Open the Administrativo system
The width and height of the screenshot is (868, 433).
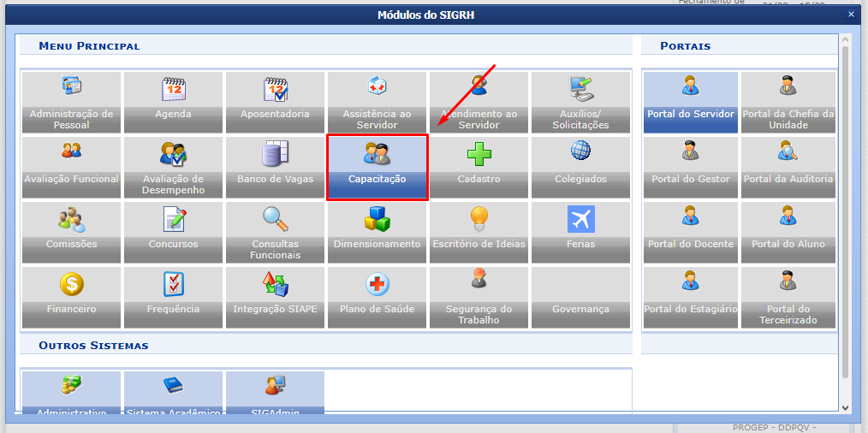(71, 394)
